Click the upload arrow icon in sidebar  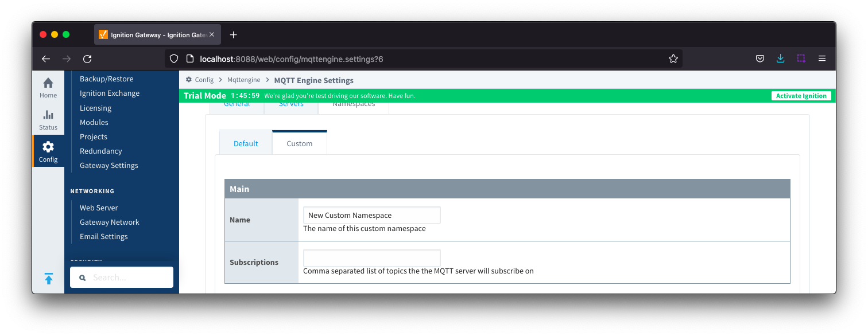[x=49, y=279]
